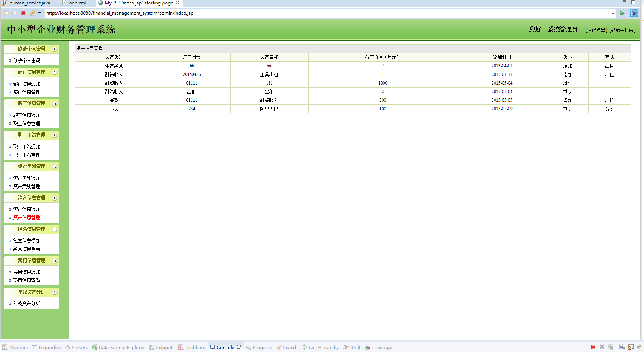Open the Coverage view tab
The width and height of the screenshot is (644, 352).
pos(379,347)
